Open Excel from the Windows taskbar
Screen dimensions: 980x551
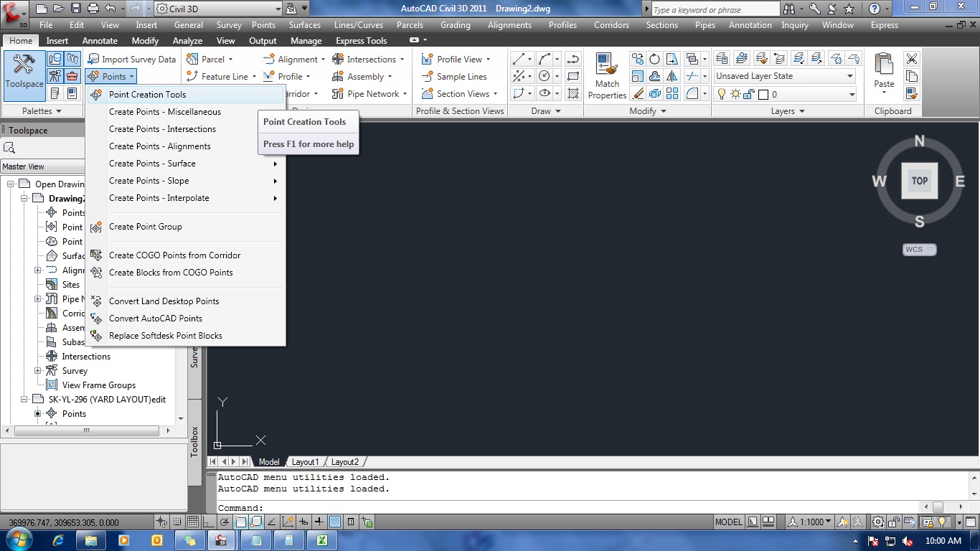click(322, 540)
